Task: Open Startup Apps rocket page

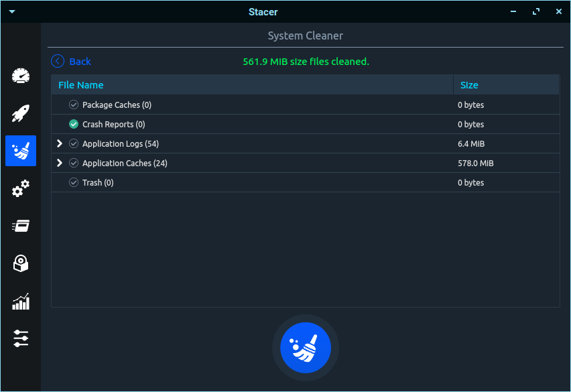Action: pos(21,113)
